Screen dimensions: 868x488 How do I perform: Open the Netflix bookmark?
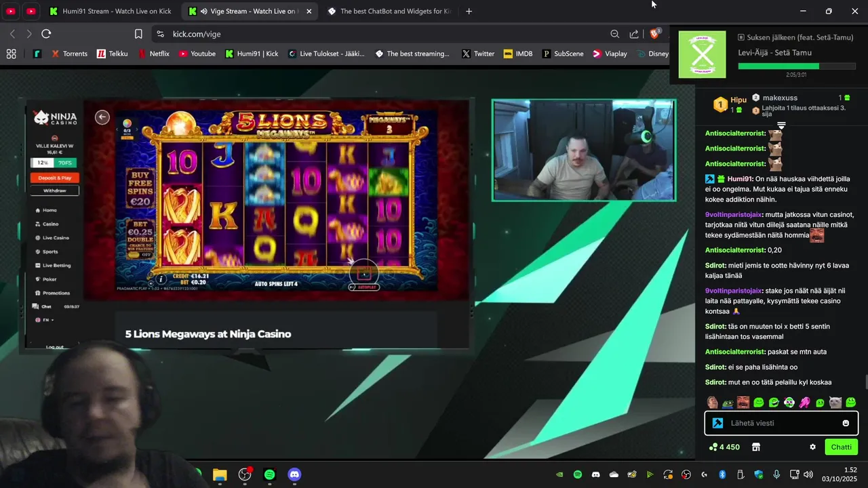coord(153,54)
